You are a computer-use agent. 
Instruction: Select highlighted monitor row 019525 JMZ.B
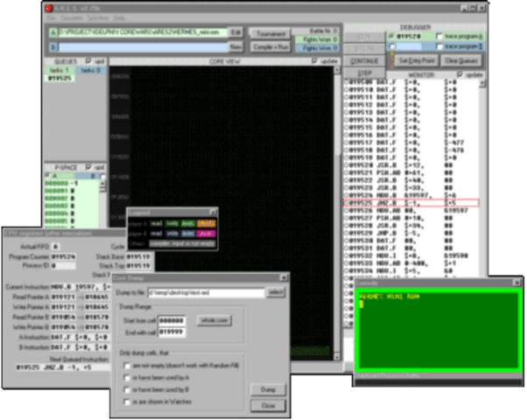coord(411,203)
